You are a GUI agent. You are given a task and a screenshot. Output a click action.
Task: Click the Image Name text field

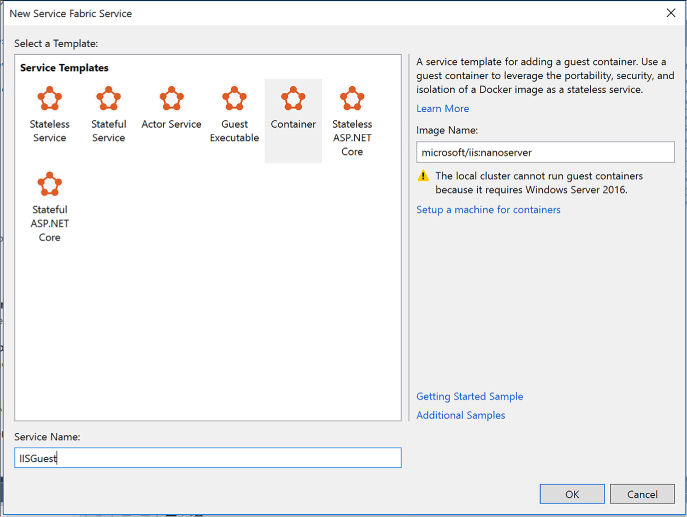[x=545, y=152]
